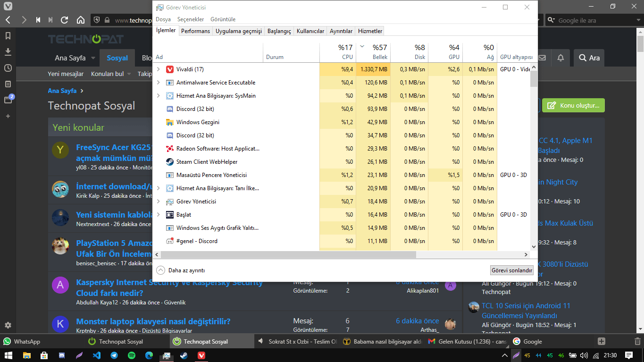Switch to the Hizmetler tab
This screenshot has width=644, height=362.
tap(370, 31)
